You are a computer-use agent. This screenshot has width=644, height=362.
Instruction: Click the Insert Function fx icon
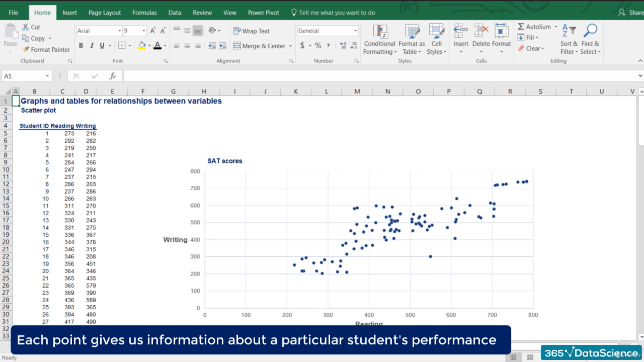coord(112,76)
